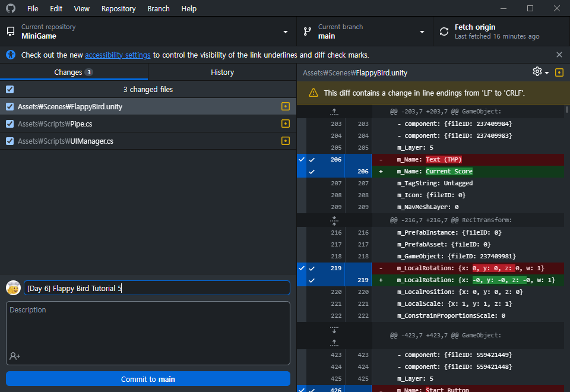Click the Fetch origin sync icon
The width and height of the screenshot is (570, 392).
444,31
